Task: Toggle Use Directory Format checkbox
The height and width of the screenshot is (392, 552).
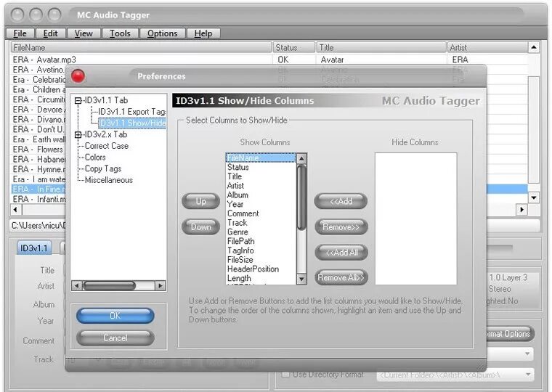Action: [x=285, y=375]
